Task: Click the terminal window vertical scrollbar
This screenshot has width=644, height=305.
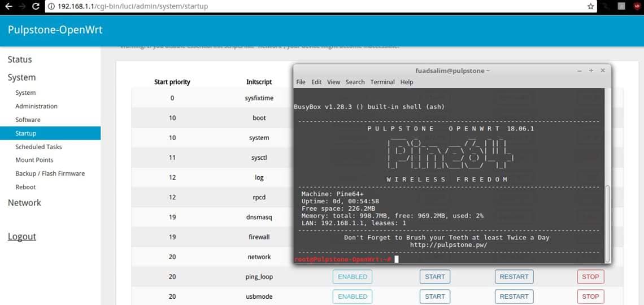Action: point(607,224)
